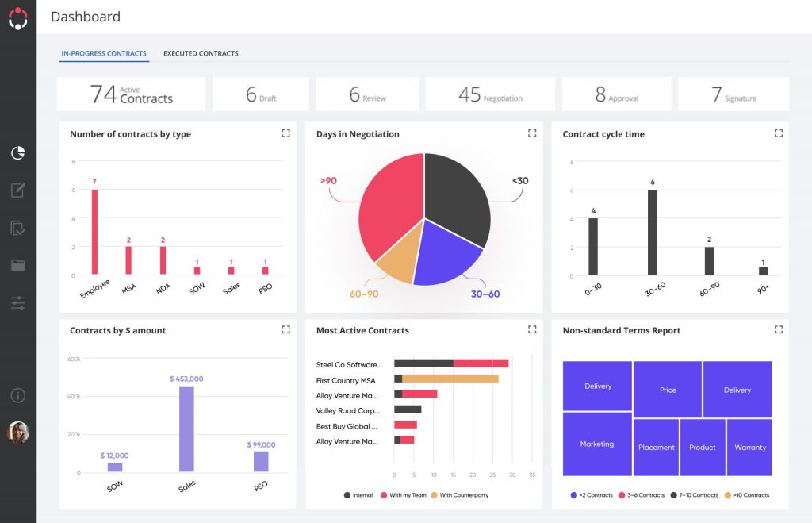
Task: Select the In-Progress Contracts tab
Action: click(104, 53)
